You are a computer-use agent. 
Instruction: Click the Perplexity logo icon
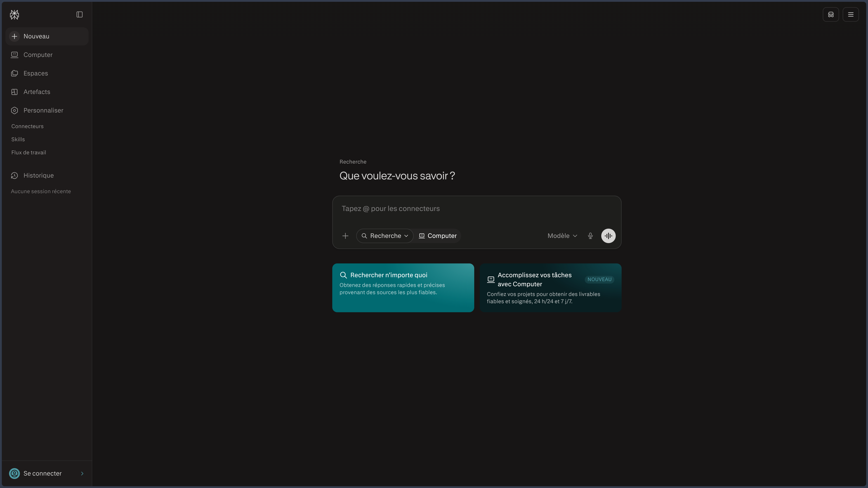click(14, 14)
